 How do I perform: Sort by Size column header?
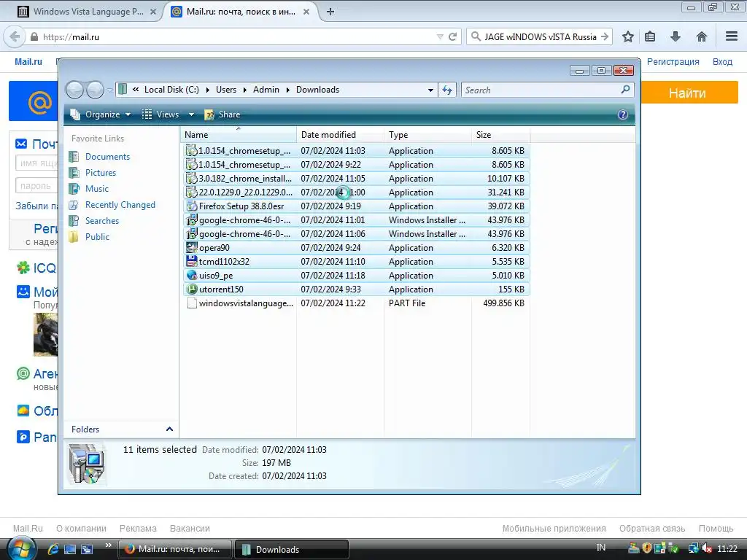[x=500, y=135]
